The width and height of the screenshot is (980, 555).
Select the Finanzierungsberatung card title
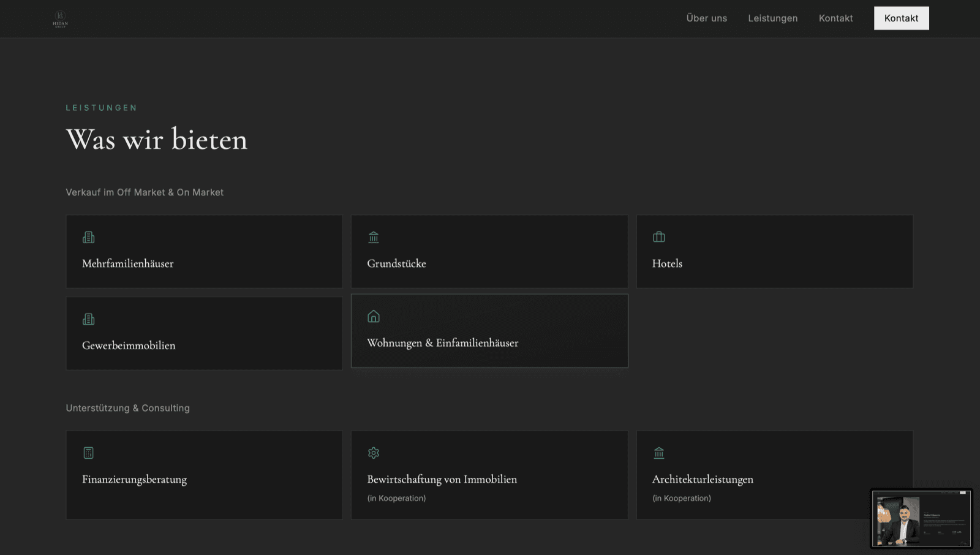point(135,480)
